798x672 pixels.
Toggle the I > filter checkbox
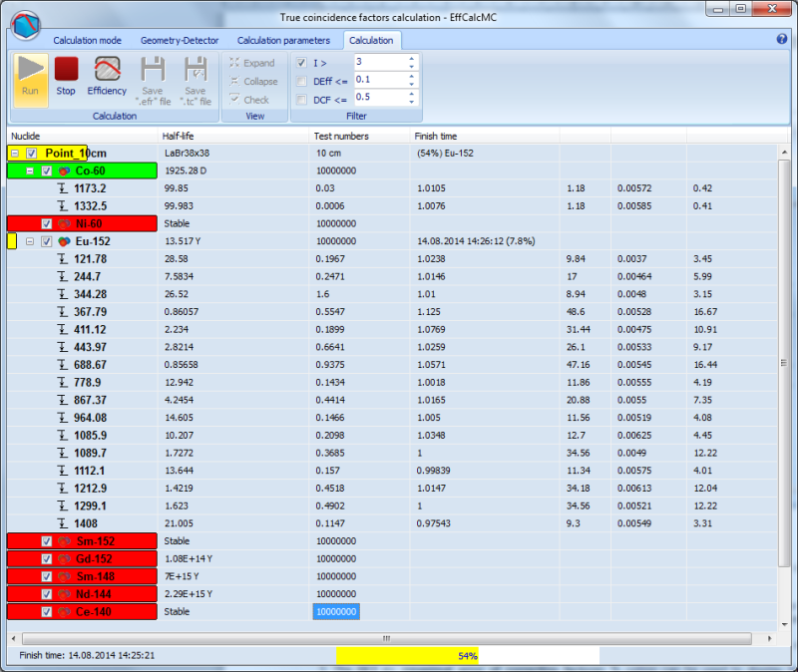[301, 63]
